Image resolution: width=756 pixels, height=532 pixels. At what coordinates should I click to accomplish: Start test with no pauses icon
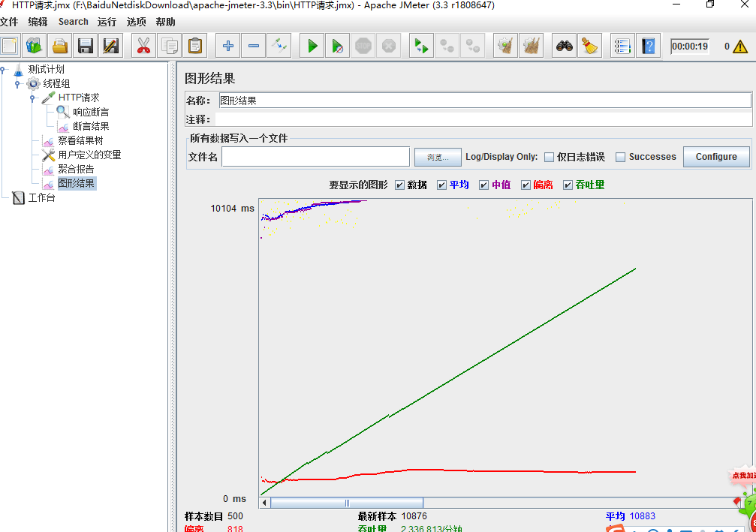338,47
